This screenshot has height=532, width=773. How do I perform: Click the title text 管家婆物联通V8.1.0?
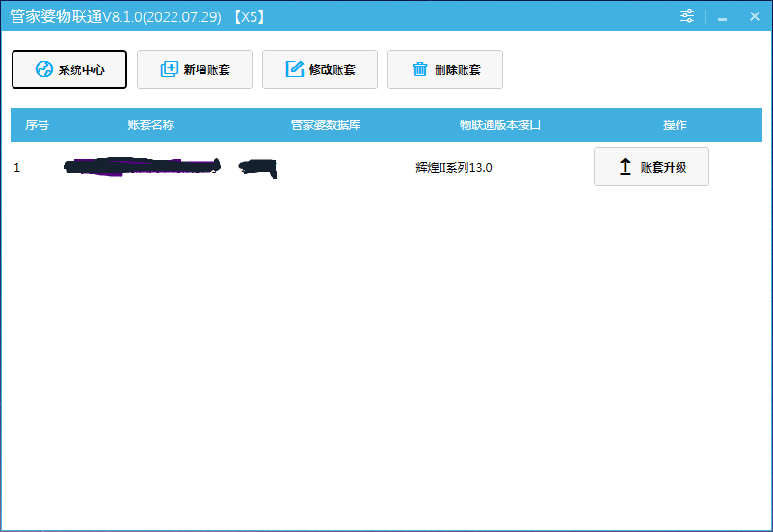(76, 16)
